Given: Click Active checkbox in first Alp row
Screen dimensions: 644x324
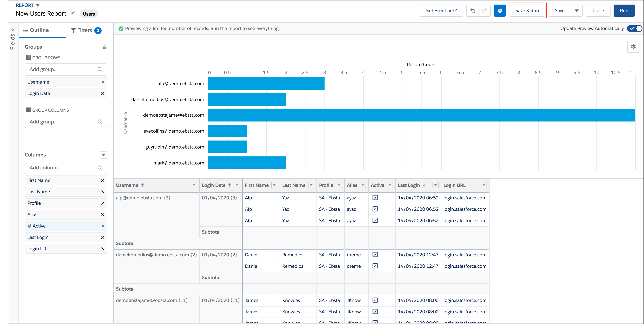Looking at the screenshot, I should pyautogui.click(x=375, y=198).
